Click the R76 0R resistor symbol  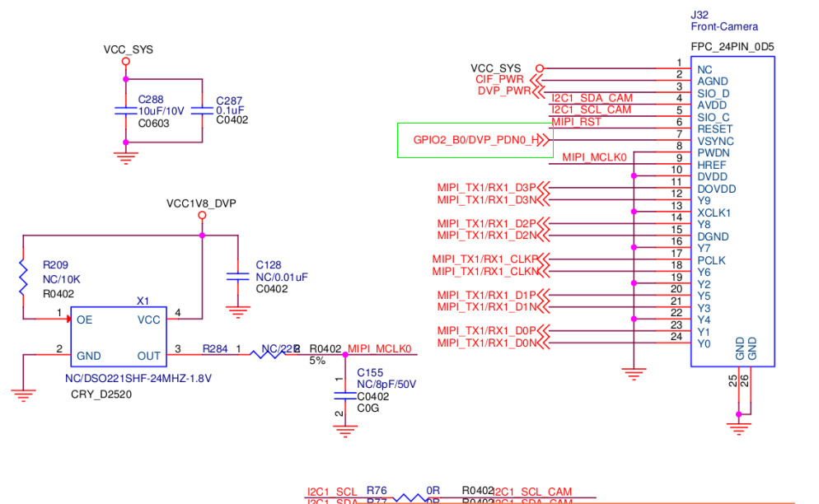click(409, 497)
